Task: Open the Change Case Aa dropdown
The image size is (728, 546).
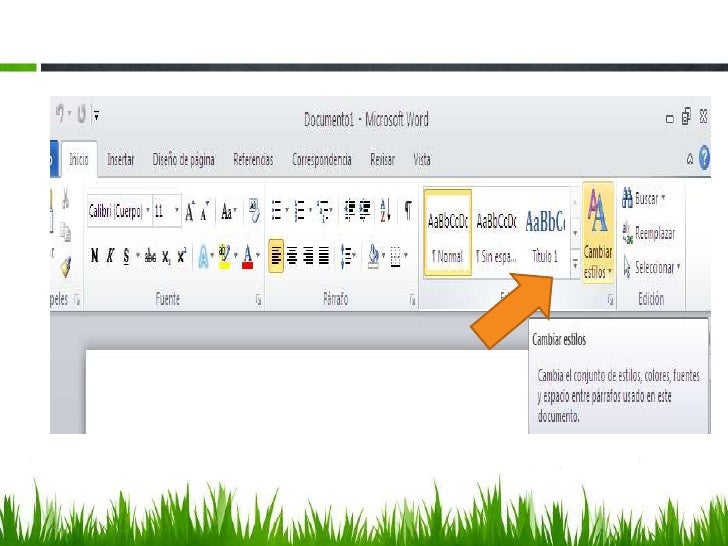Action: (228, 212)
